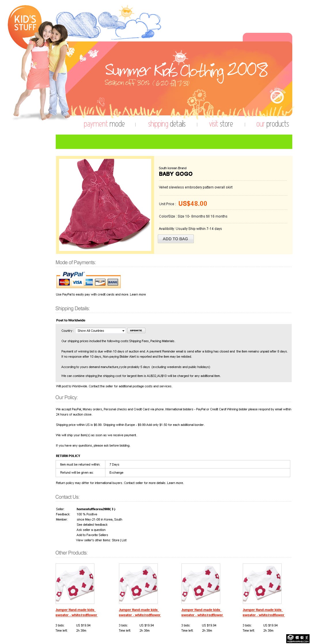Viewport: 311px width, 644px height.
Task: Open the shipping details menu item
Action: coord(167,124)
